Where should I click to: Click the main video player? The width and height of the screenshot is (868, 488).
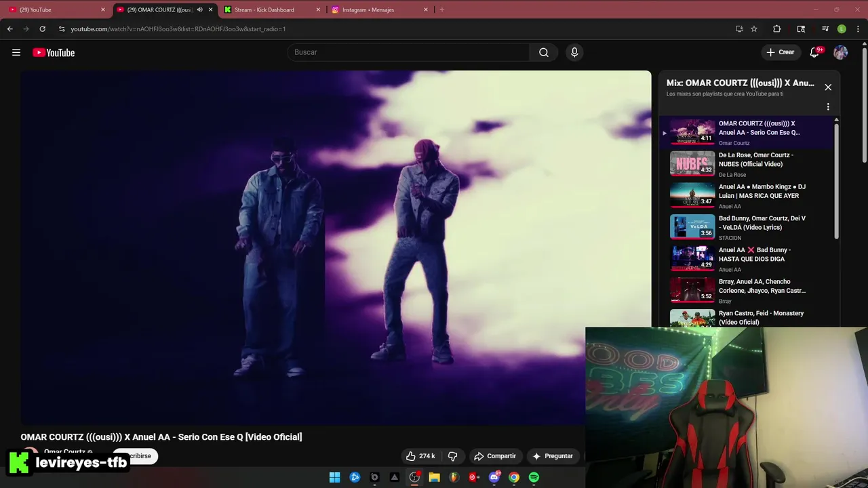click(x=336, y=247)
